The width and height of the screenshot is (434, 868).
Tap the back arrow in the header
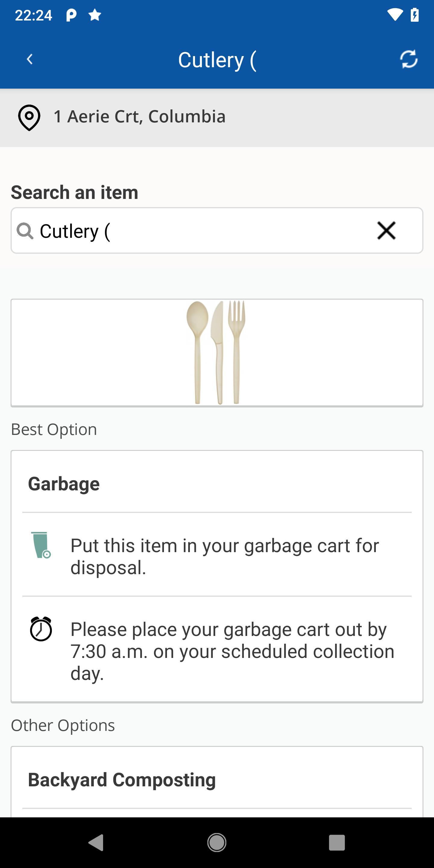(30, 59)
